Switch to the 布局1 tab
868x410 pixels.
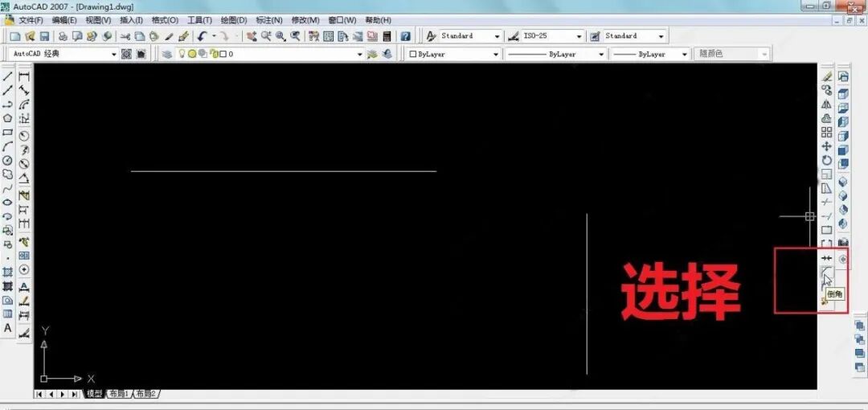pos(118,394)
